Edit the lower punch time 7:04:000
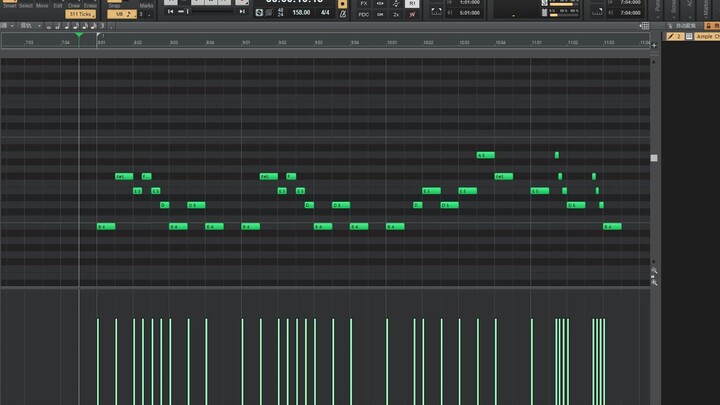Screen dimensions: 720x405 [x=630, y=13]
